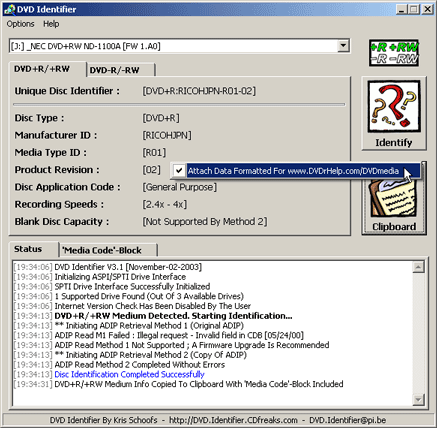437x428 pixels.
Task: Click the '1 Supported Drive Found' log line
Action: [x=149, y=296]
